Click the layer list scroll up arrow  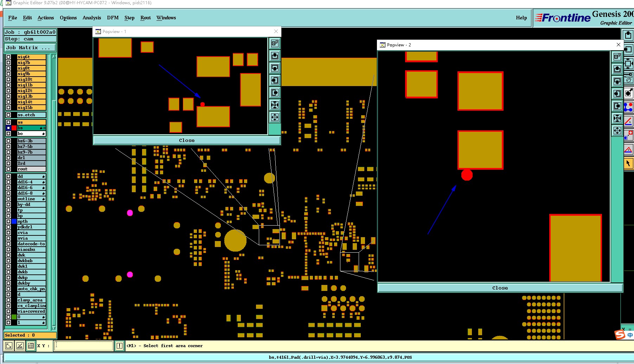(54, 57)
